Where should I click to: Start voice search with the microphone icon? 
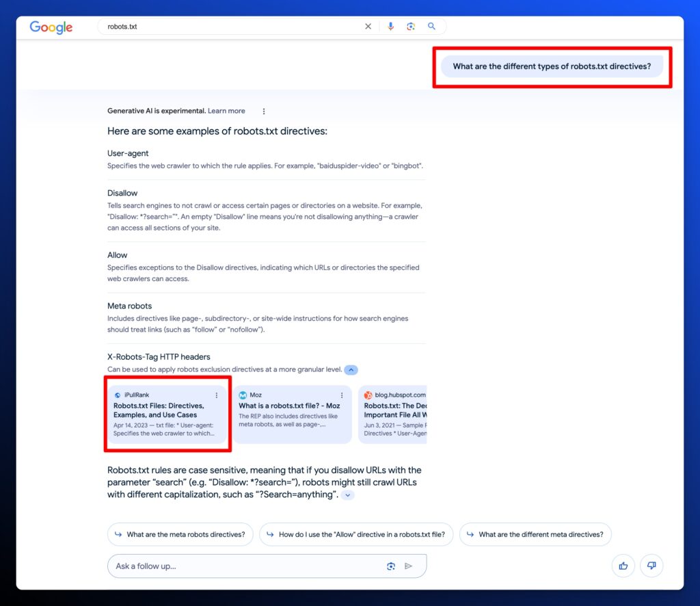coord(390,27)
